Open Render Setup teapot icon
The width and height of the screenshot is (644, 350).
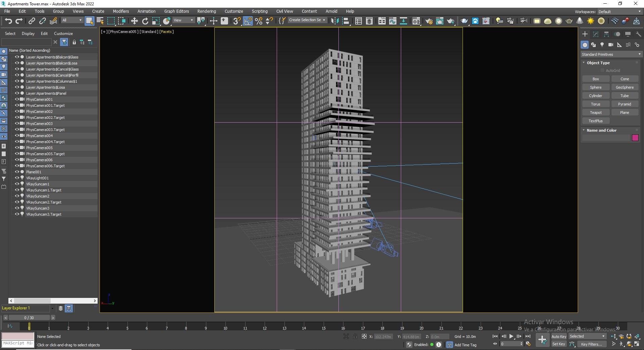click(x=429, y=21)
